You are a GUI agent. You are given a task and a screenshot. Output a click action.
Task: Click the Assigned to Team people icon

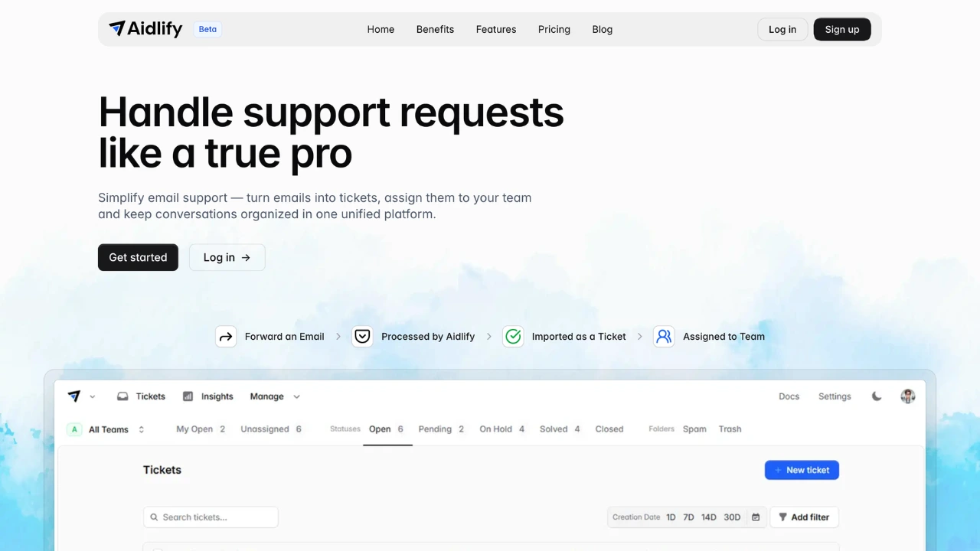(664, 336)
